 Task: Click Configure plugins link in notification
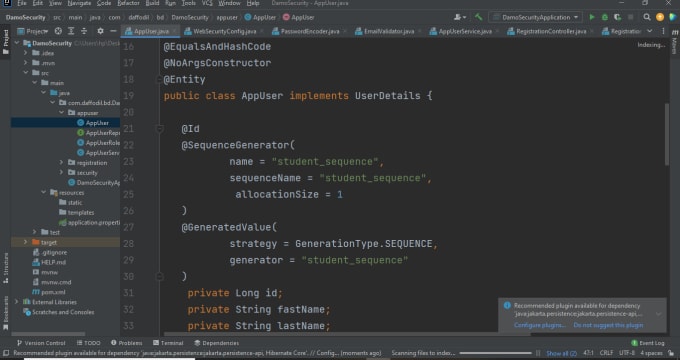pyautogui.click(x=540, y=325)
